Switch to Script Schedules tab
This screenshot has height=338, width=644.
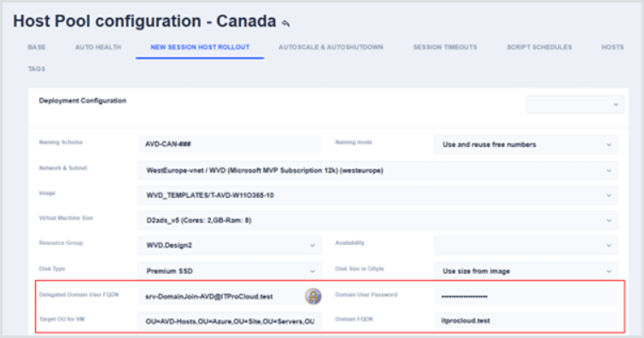click(x=539, y=47)
